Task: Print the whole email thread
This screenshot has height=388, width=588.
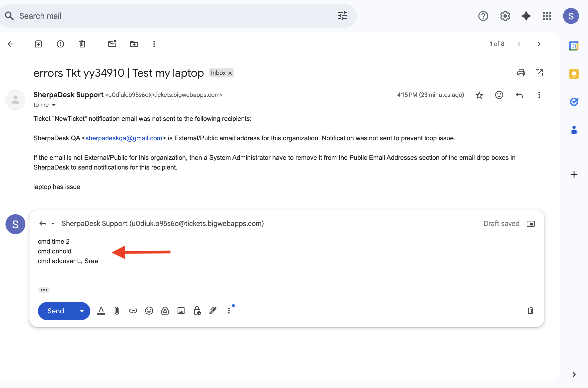Action: point(521,73)
